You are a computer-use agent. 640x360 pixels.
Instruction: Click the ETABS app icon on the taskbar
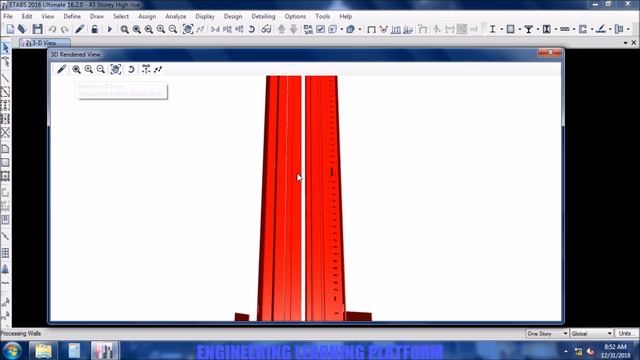point(104,351)
